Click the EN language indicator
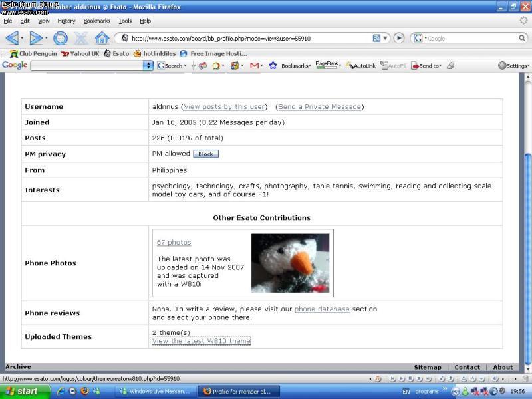Screen dimensions: 532x399 point(406,392)
